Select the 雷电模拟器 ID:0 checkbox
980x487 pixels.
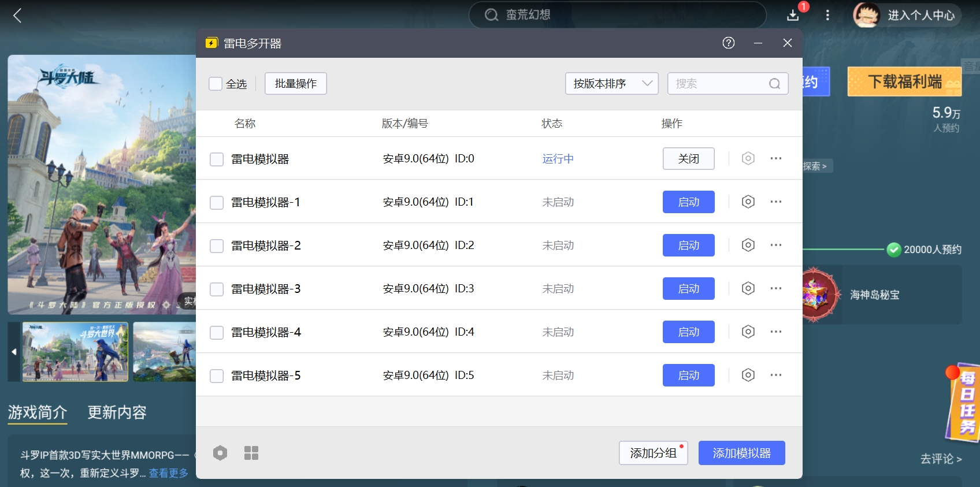(217, 159)
